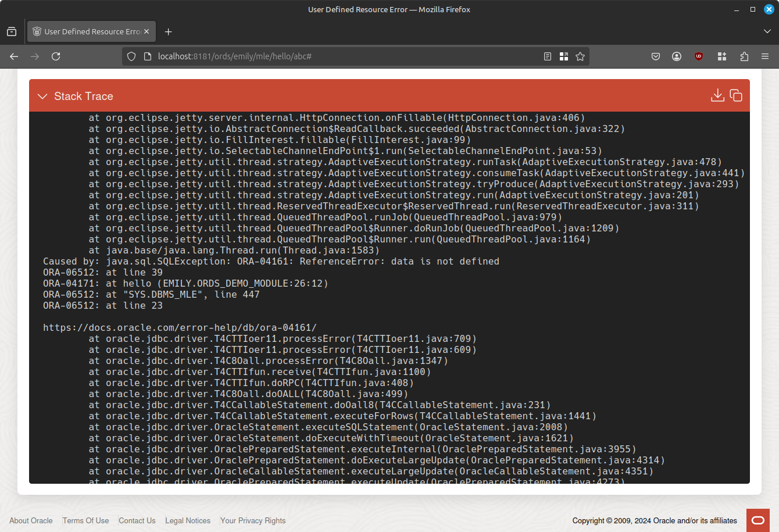Open the Firefox account menu
Screen dimensions: 779x532
677,56
